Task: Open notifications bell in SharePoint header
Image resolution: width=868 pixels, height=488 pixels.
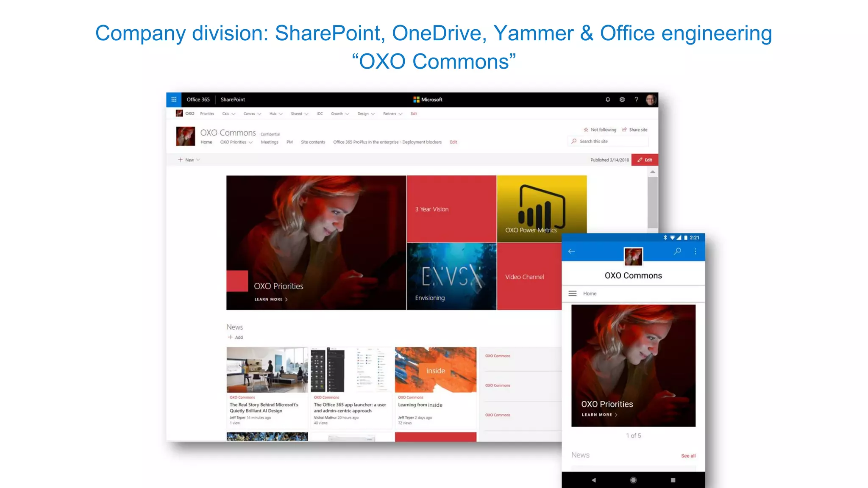Action: click(x=608, y=100)
